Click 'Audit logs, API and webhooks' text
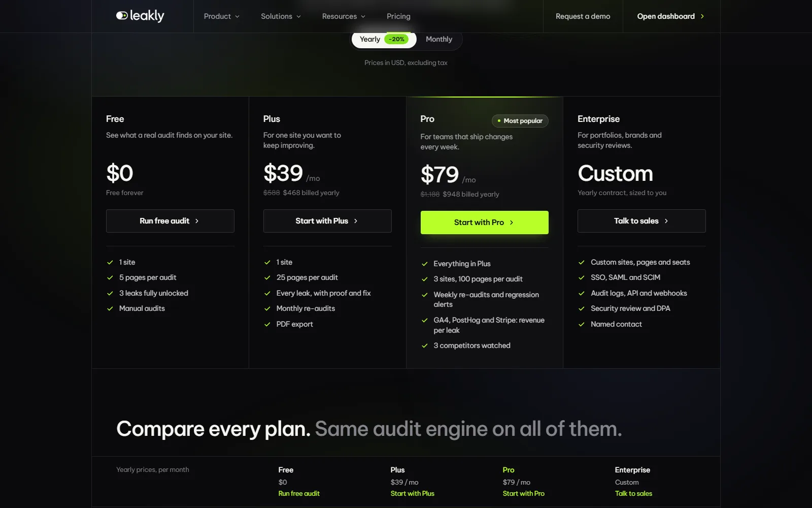 (639, 293)
